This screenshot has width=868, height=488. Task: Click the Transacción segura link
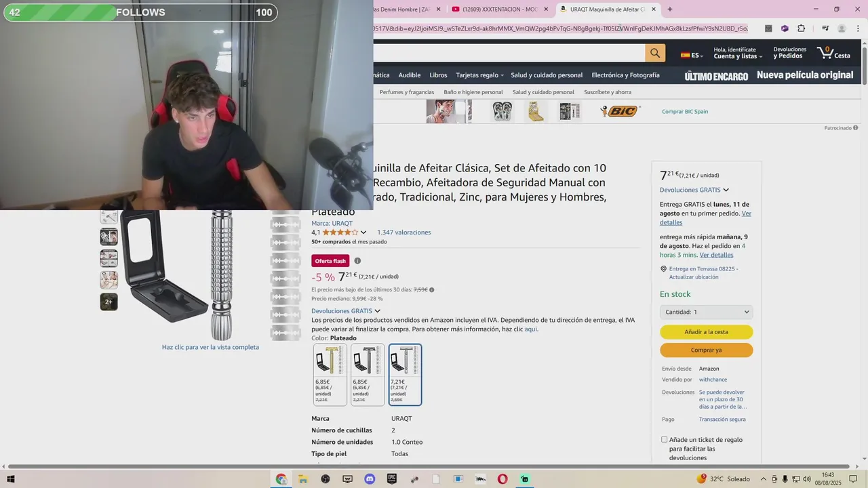click(x=722, y=420)
